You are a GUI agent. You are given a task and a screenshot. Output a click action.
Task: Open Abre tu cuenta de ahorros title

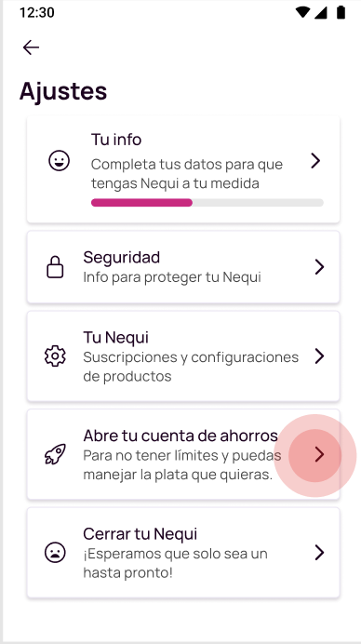[x=180, y=436]
